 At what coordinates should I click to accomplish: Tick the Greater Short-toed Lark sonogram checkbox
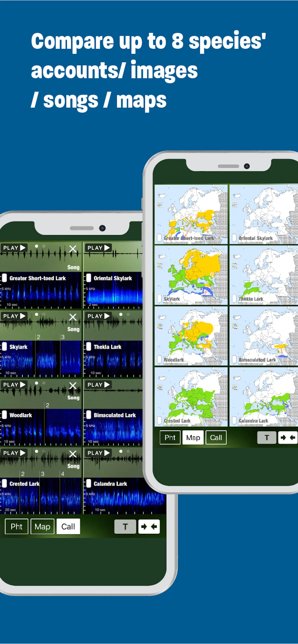[x=4, y=278]
